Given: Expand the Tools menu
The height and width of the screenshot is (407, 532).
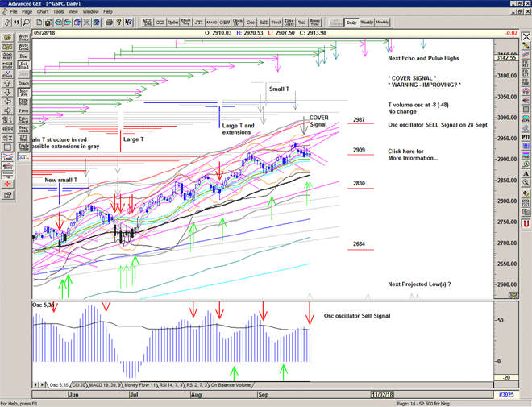Looking at the screenshot, I should click(59, 12).
